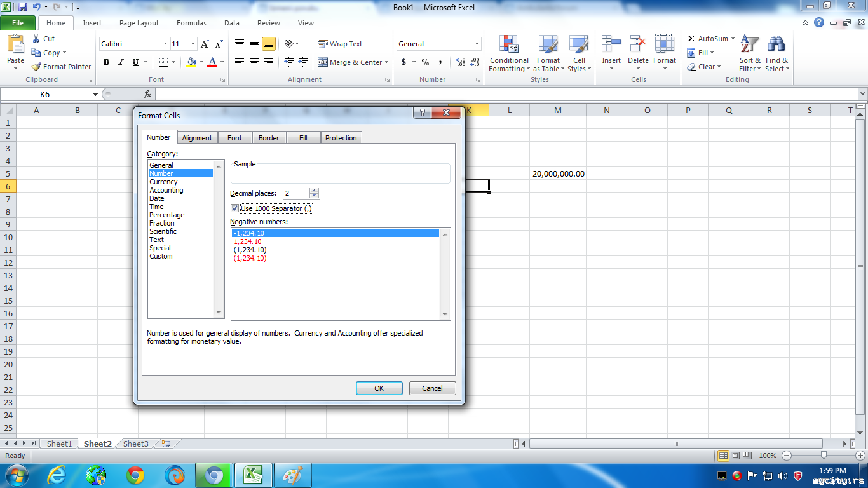Click the Cell Styles icon

579,44
